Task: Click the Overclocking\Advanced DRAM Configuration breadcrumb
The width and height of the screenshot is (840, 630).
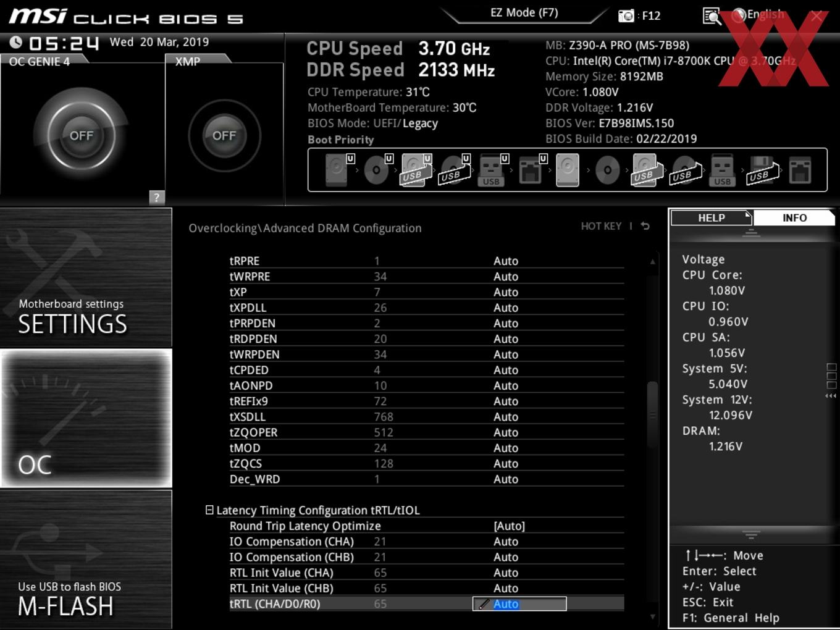Action: pos(305,228)
